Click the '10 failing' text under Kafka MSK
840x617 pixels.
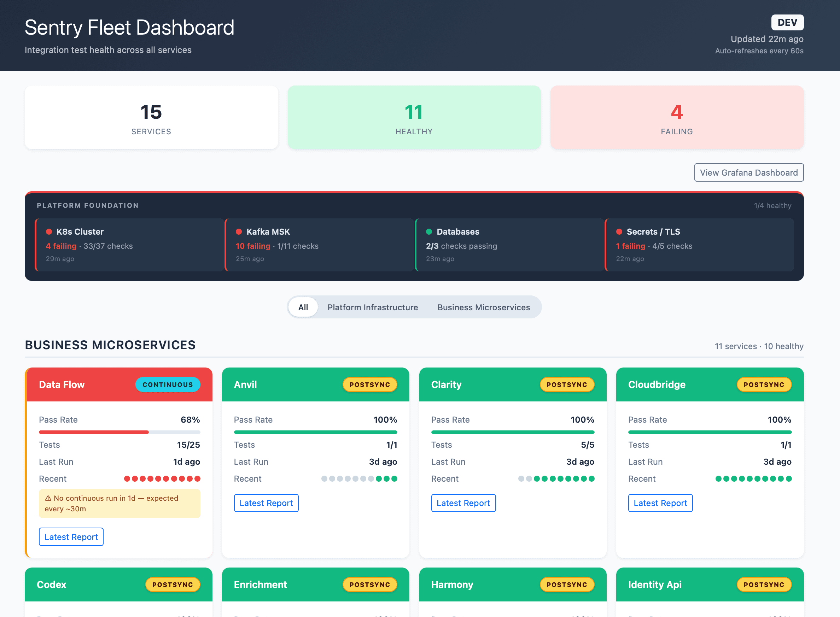[x=253, y=246]
